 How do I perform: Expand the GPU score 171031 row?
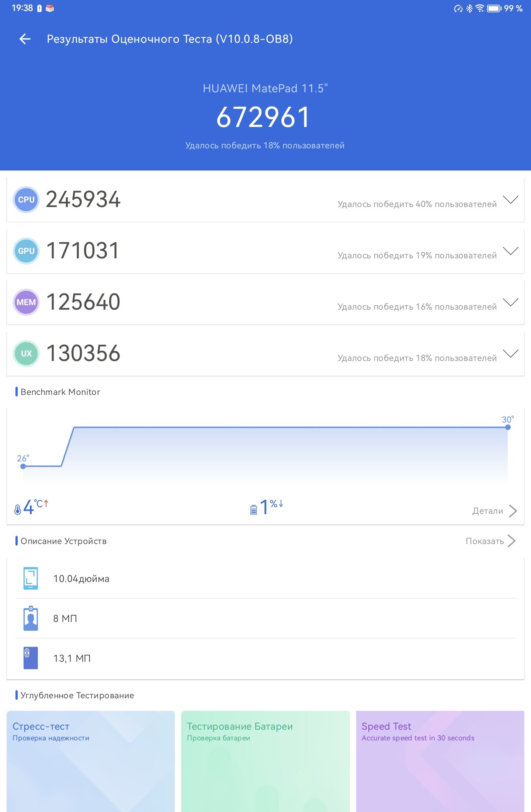(x=511, y=251)
